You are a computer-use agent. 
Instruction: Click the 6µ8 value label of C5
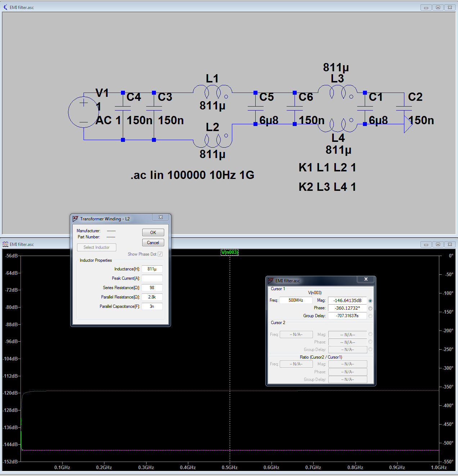coord(269,120)
